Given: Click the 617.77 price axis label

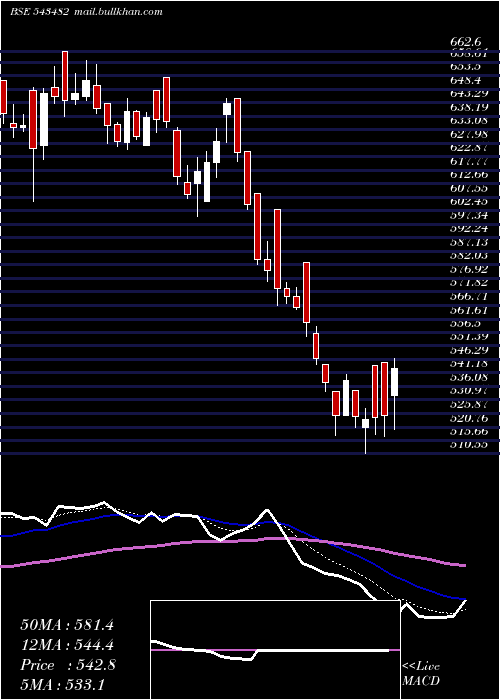Looking at the screenshot, I should click(469, 162).
